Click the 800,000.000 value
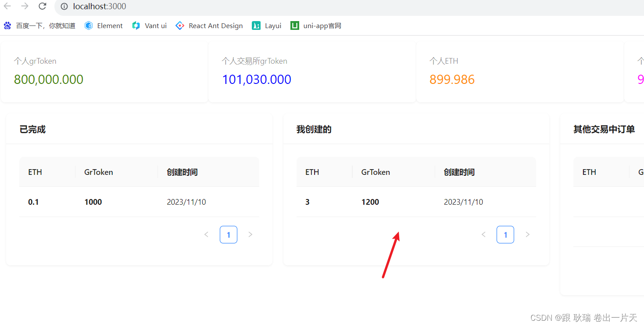 point(49,80)
